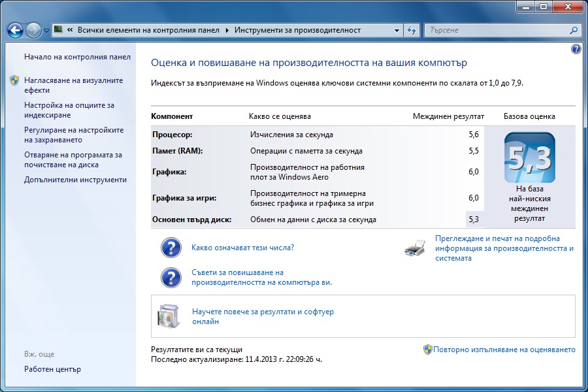Screen dimensions: 588x392
Task: Click the Back navigation arrow button
Action: tap(16, 31)
